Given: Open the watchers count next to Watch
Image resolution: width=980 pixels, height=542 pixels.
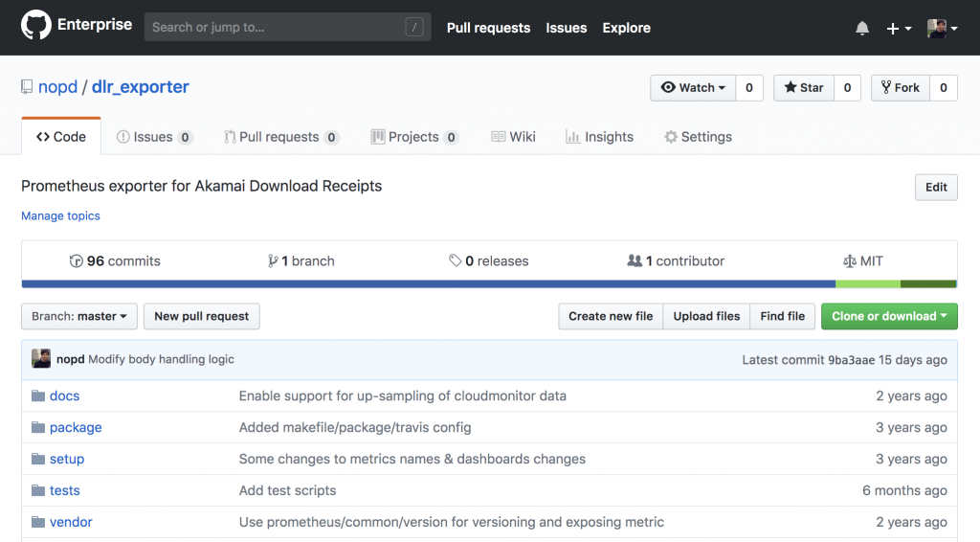Looking at the screenshot, I should click(x=748, y=88).
